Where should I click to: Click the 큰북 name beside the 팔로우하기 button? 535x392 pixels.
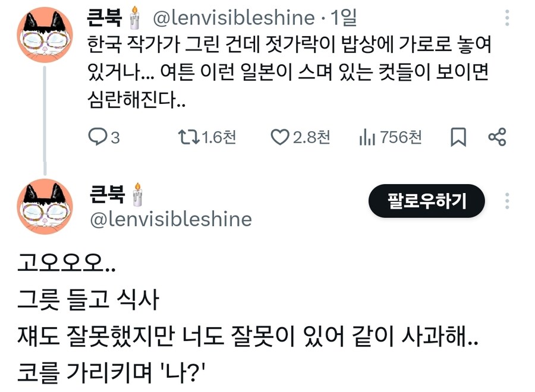(107, 192)
